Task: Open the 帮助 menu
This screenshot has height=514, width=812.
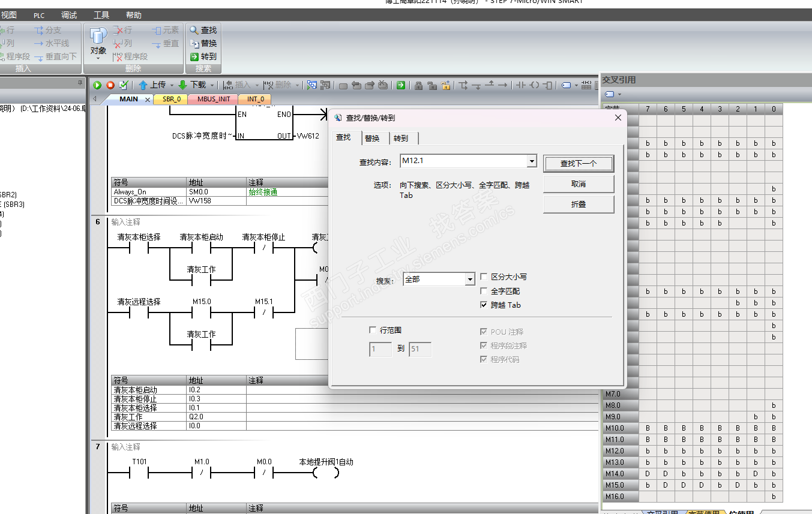Action: 134,16
